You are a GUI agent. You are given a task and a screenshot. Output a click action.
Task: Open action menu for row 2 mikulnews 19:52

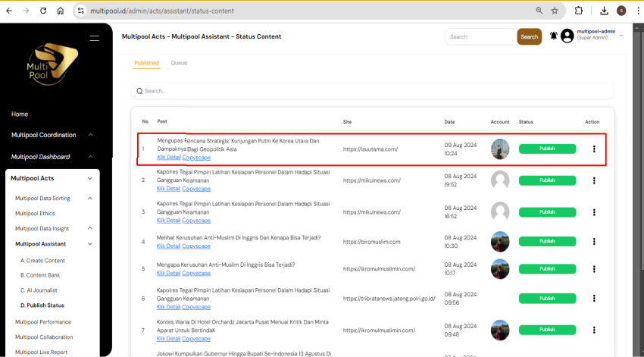(x=594, y=180)
